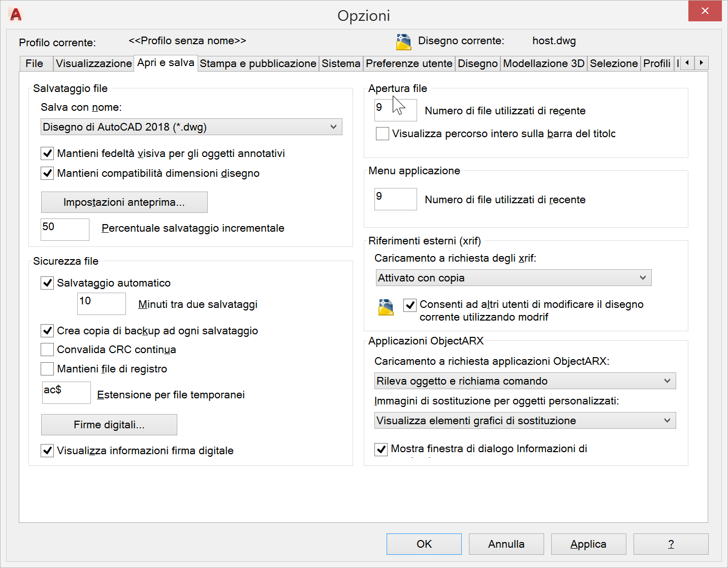Check Visualizza percorso intero sulla barra del titolo
The height and width of the screenshot is (568, 728).
[x=382, y=134]
